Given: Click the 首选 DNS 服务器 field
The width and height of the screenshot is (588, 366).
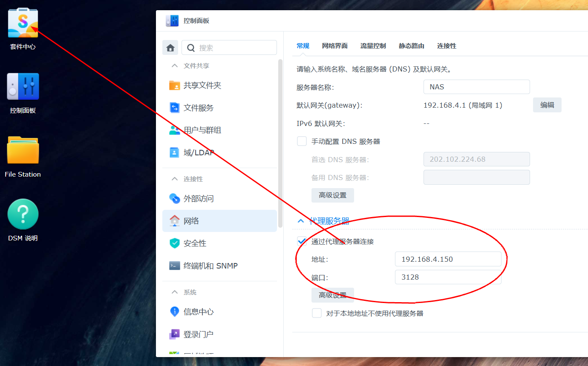Looking at the screenshot, I should [x=477, y=159].
